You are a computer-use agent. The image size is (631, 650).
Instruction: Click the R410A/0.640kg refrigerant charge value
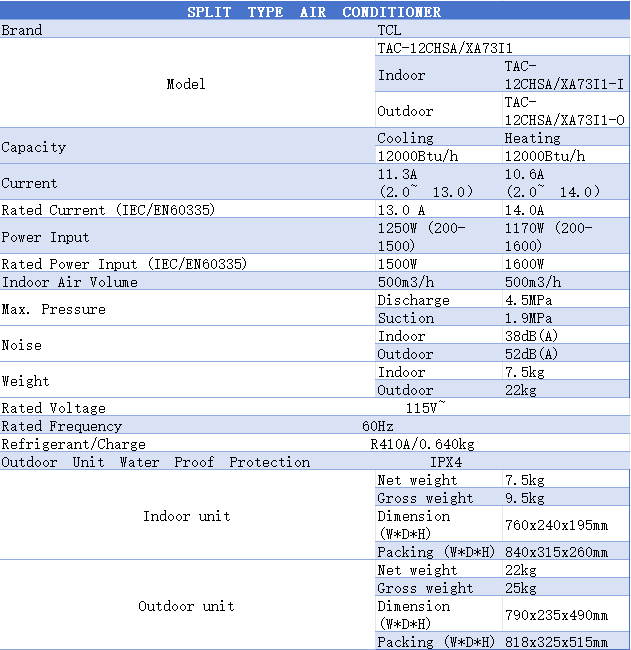[422, 444]
